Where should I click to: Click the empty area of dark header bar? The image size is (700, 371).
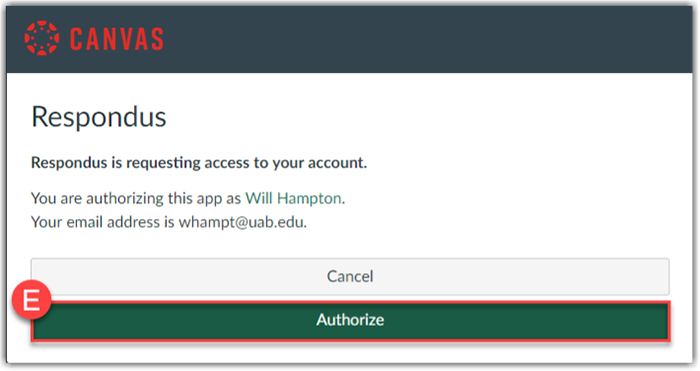point(424,39)
